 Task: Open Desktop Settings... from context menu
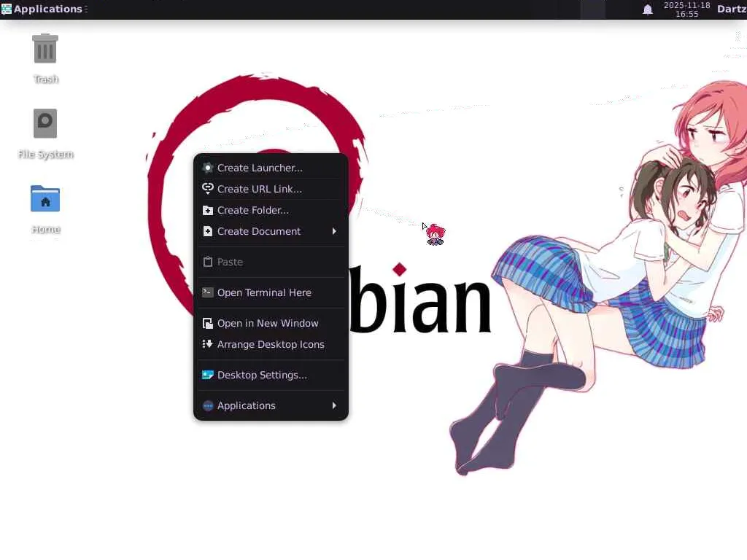point(271,376)
